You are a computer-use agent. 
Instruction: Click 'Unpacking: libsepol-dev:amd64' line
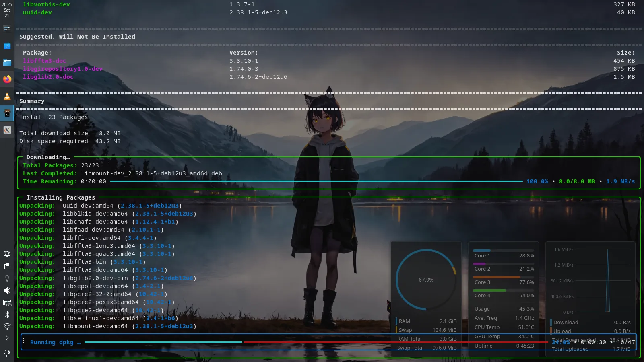tap(91, 286)
